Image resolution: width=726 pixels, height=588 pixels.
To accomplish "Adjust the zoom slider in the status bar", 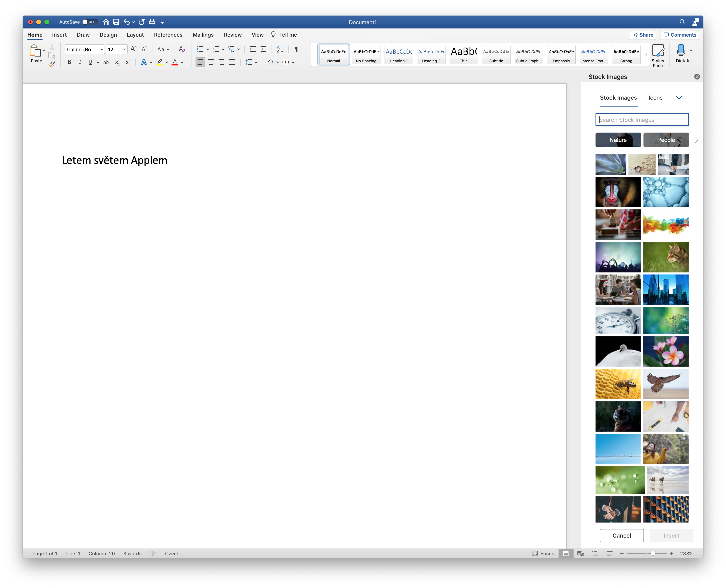I will tap(652, 553).
